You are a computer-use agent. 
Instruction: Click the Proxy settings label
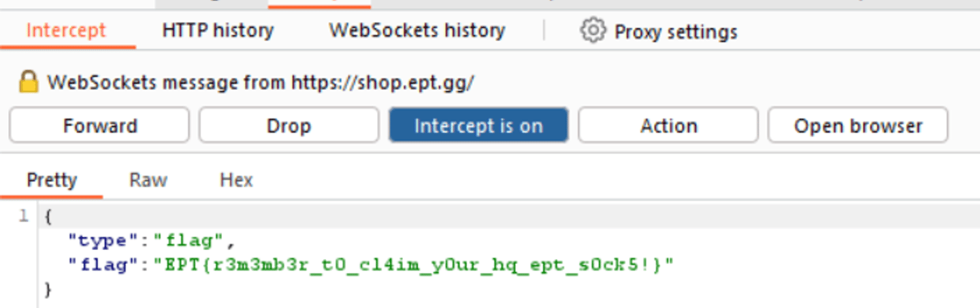tap(675, 31)
